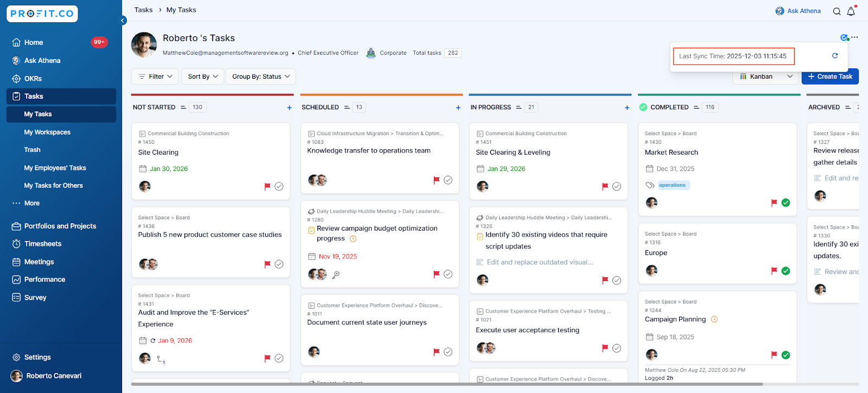Click the recurring icon beside Jan 9, 2026
Viewport: 868px width, 393px height.
(153, 341)
